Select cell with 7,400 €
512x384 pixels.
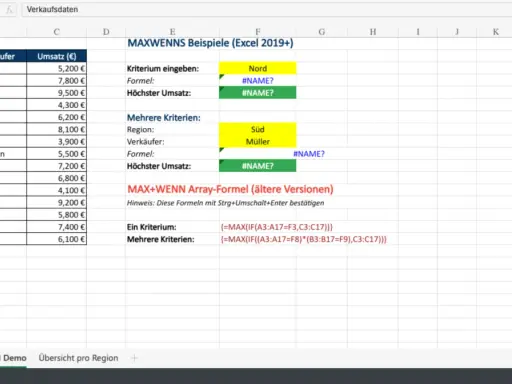coord(57,227)
